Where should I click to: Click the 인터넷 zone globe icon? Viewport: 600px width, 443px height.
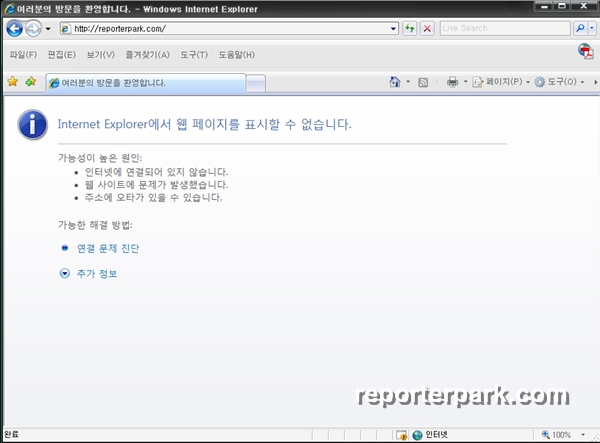417,435
